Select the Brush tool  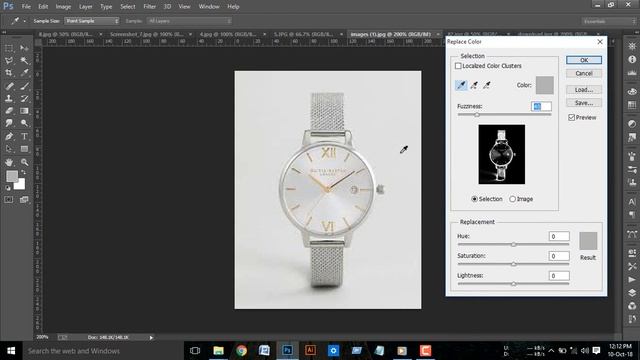pos(24,86)
